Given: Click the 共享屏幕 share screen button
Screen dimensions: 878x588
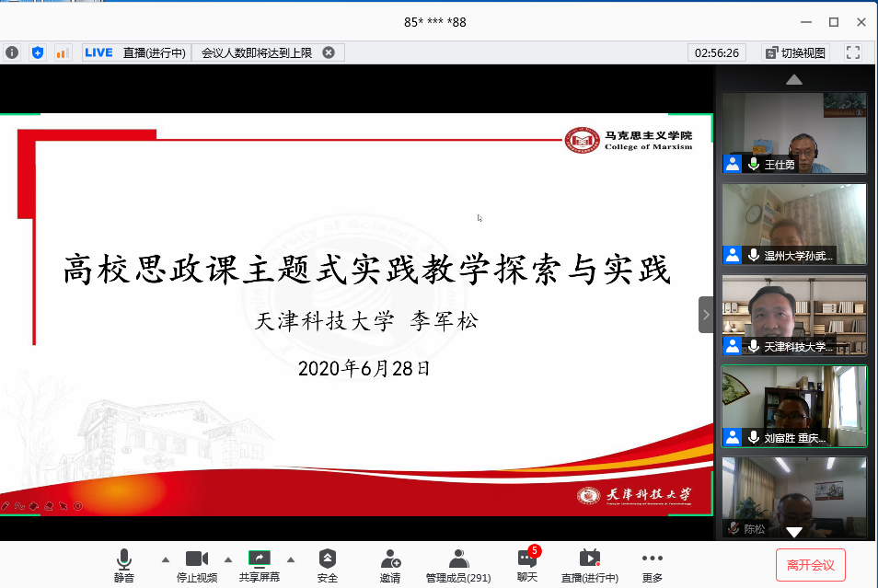Looking at the screenshot, I should pos(260,564).
